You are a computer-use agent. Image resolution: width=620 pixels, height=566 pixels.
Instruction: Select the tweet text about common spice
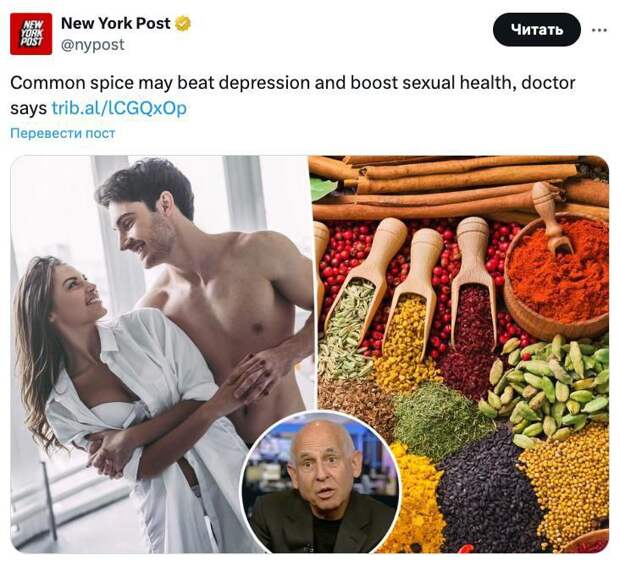292,95
